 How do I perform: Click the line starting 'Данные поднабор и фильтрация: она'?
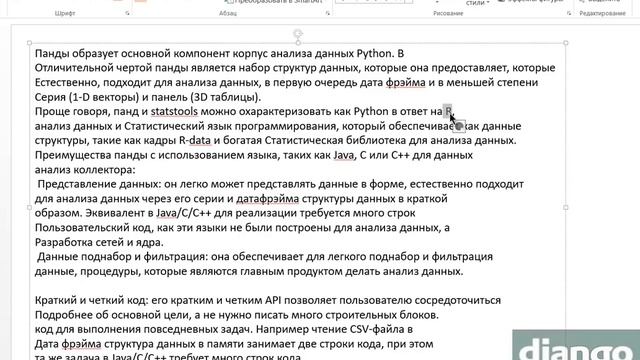pyautogui.click(x=265, y=257)
